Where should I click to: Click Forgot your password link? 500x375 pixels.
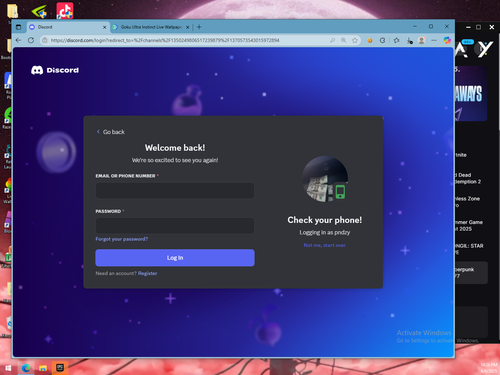point(122,239)
